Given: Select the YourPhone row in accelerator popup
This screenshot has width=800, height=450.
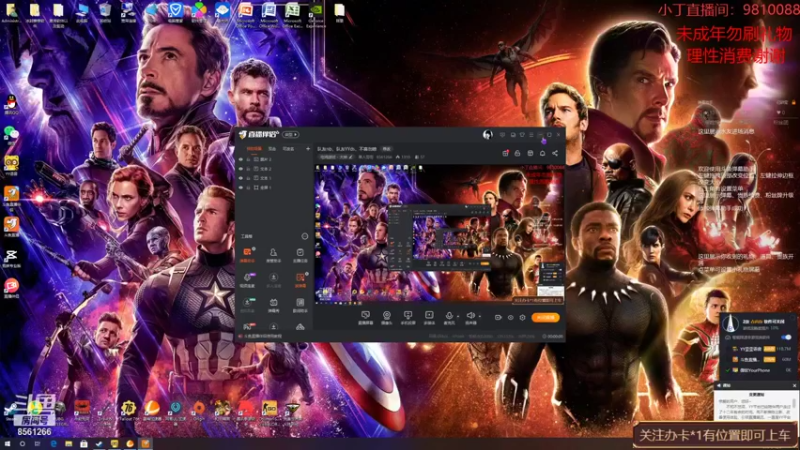Looking at the screenshot, I should (x=759, y=370).
